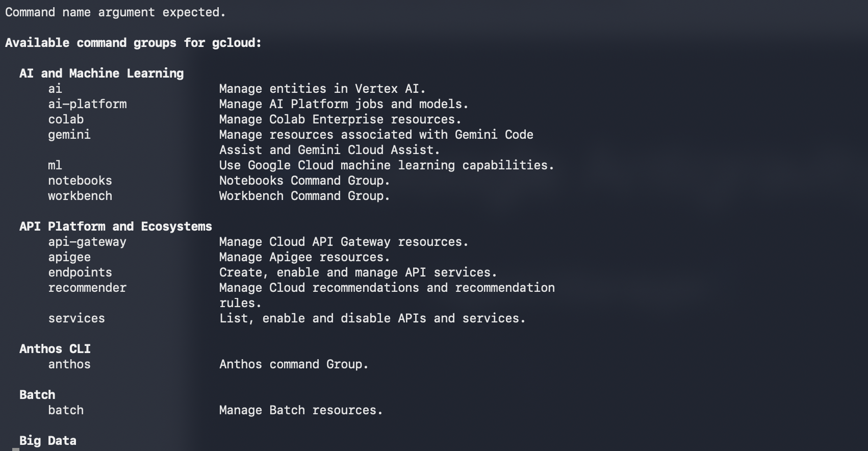
Task: Click the 'AI and Machine Learning' section heading
Action: click(x=101, y=73)
